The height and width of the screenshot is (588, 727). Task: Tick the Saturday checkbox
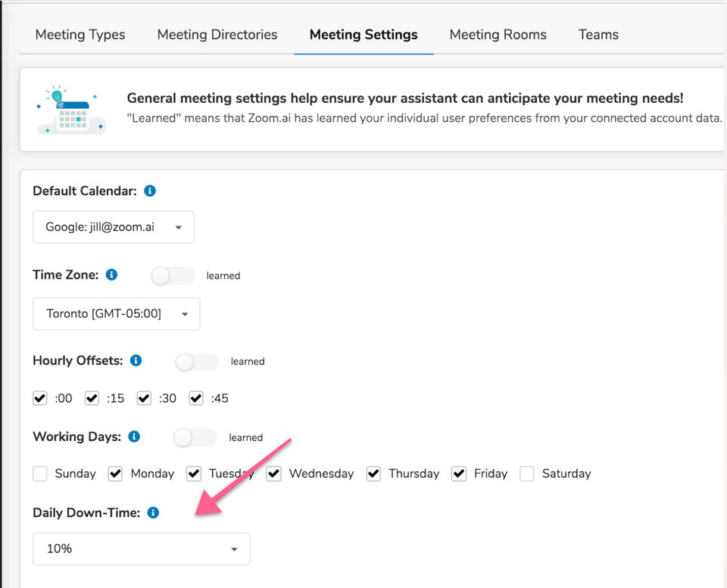point(527,474)
